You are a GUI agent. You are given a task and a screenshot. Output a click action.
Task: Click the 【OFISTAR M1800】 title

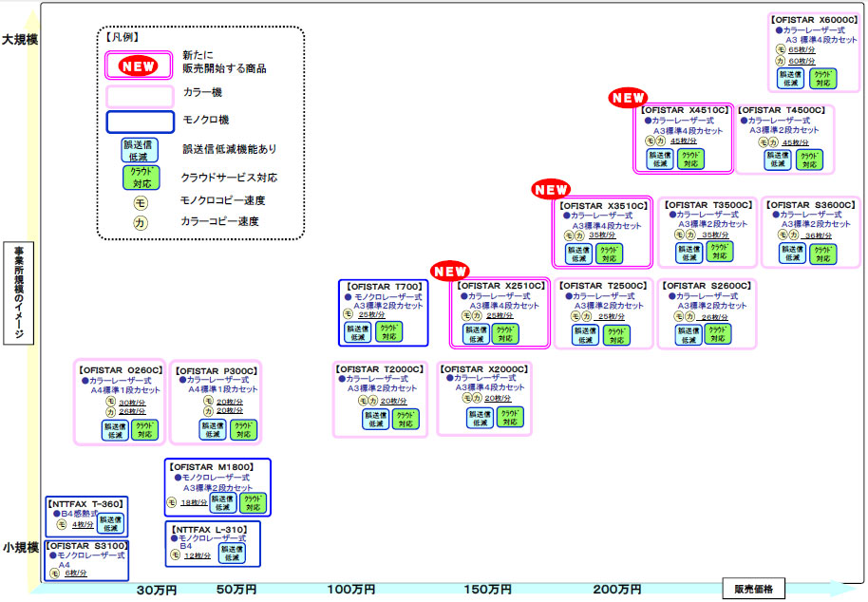212,467
